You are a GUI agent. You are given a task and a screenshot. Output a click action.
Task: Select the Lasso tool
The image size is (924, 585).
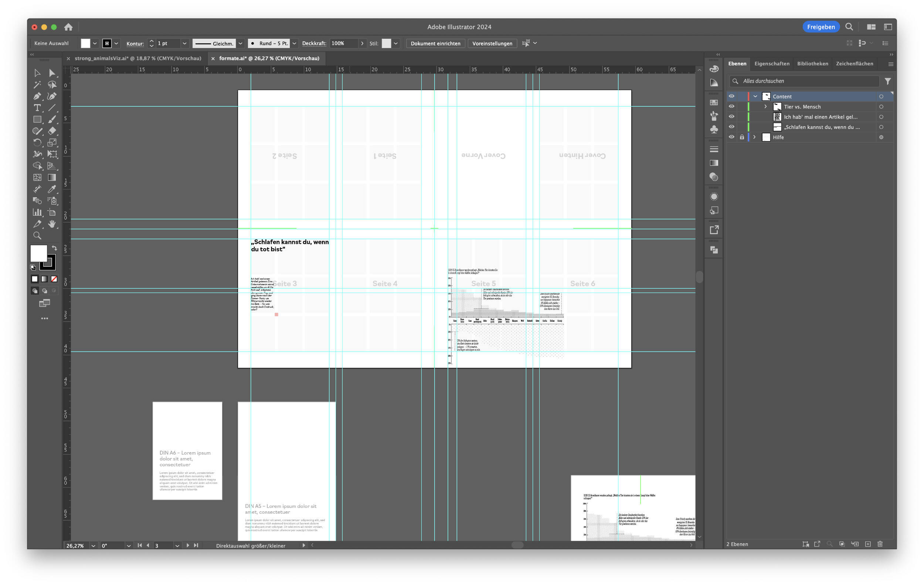click(x=52, y=85)
